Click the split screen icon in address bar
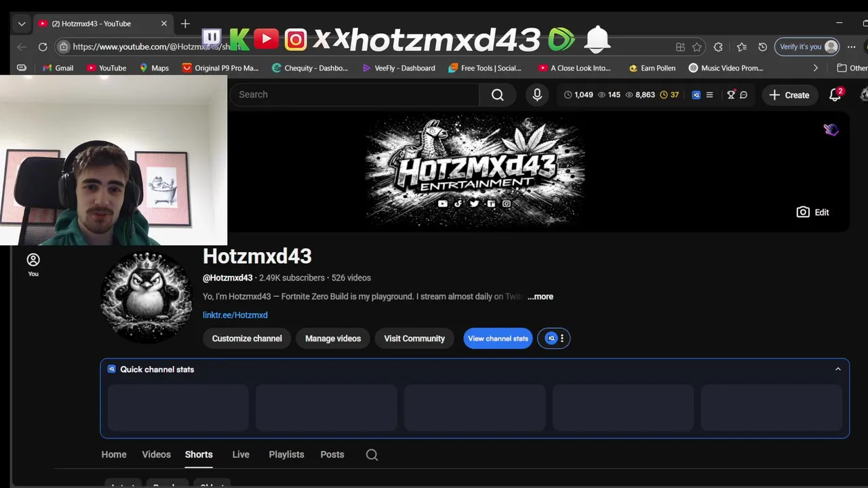This screenshot has width=868, height=488. click(680, 47)
